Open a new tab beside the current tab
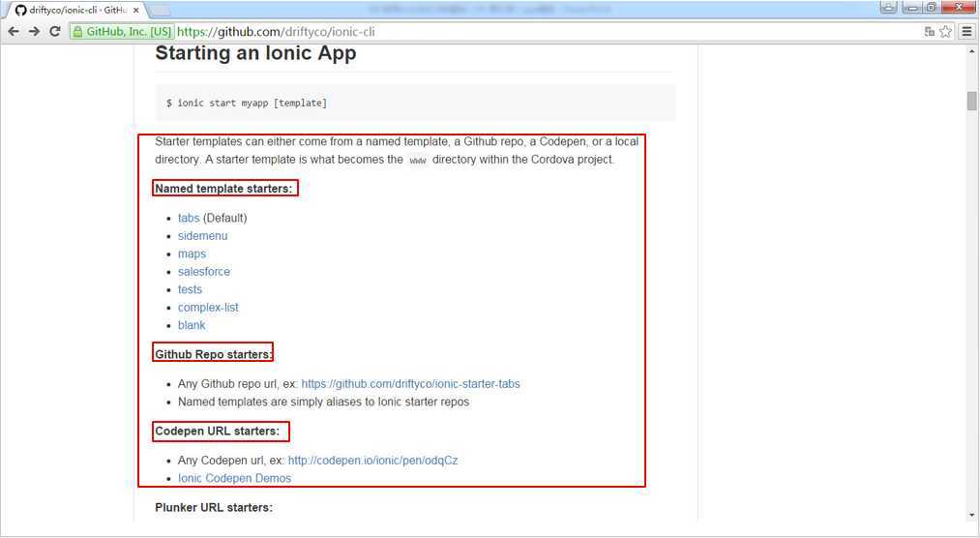This screenshot has width=980, height=538. point(160,10)
